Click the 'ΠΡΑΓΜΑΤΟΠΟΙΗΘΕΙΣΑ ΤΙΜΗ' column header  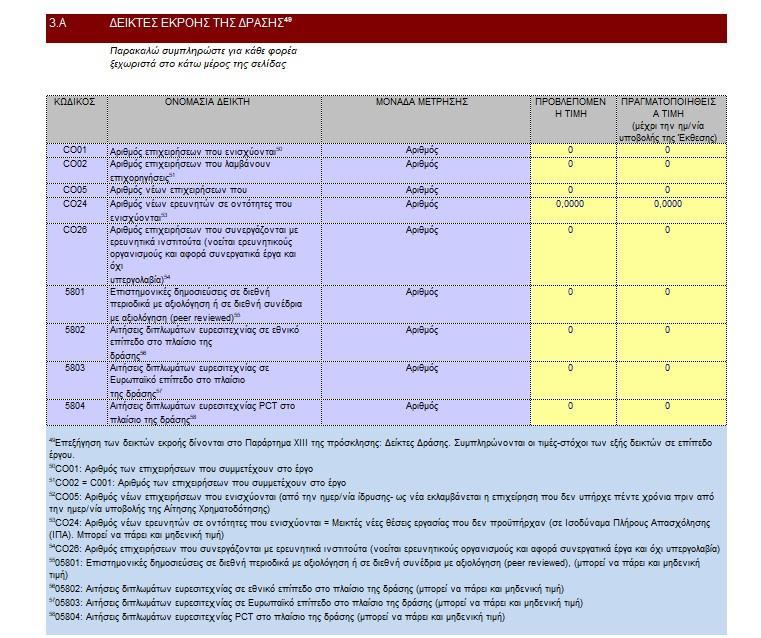tap(671, 119)
